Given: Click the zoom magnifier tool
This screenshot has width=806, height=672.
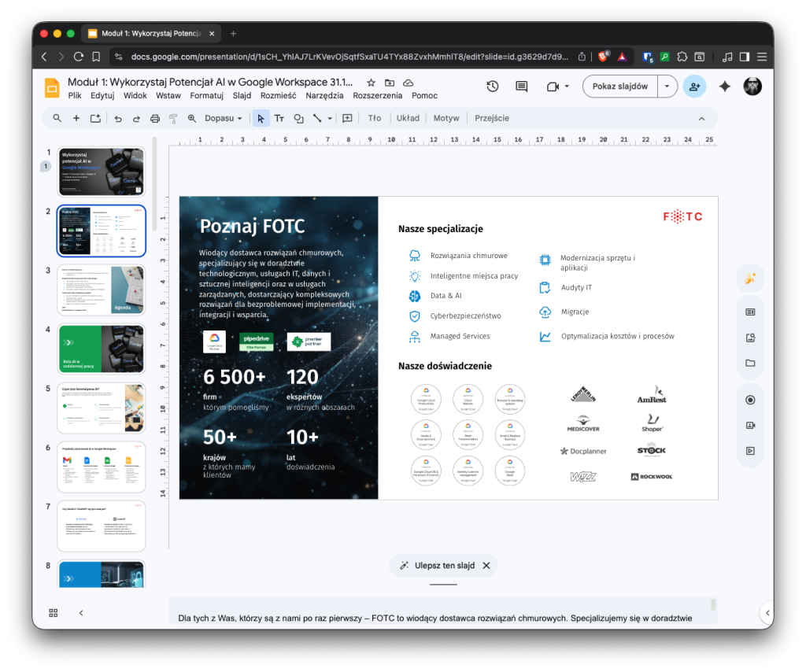Looking at the screenshot, I should (x=192, y=118).
